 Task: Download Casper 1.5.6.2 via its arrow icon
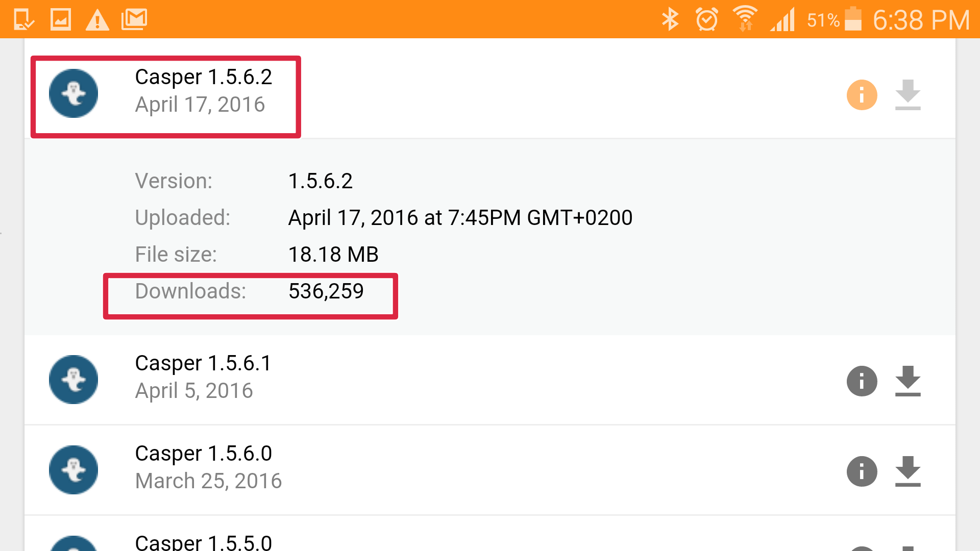click(908, 95)
